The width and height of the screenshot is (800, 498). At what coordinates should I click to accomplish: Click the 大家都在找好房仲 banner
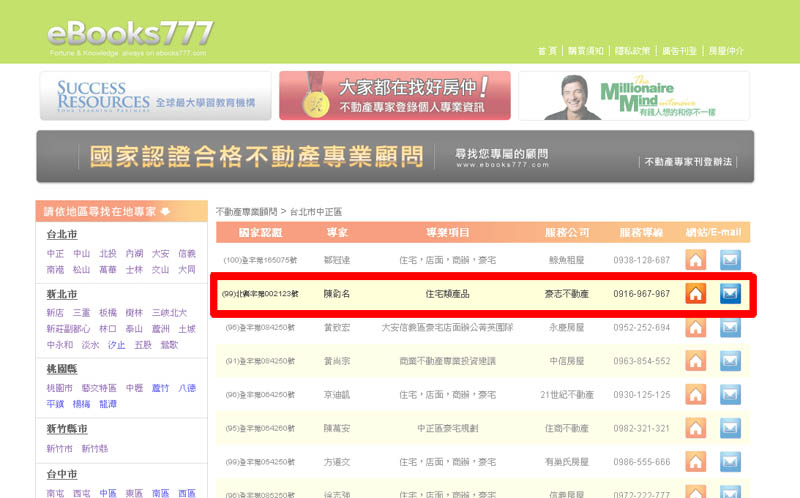click(395, 95)
